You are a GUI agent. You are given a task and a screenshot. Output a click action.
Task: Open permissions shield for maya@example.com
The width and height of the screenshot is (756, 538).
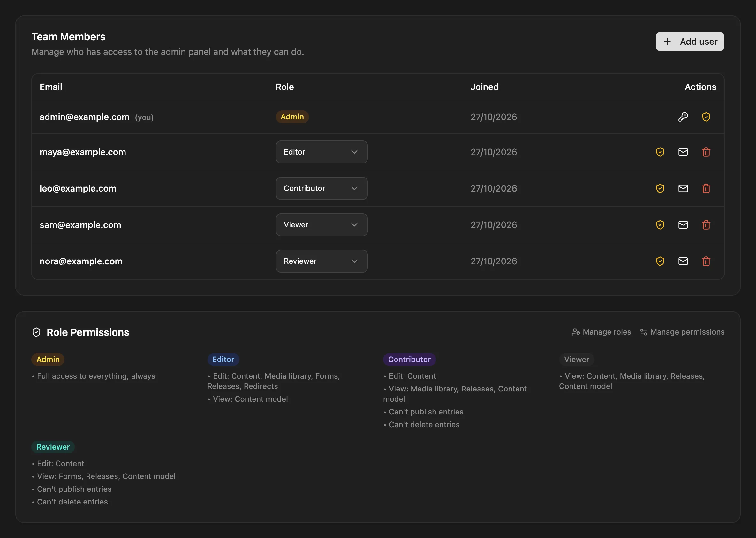[x=660, y=152]
